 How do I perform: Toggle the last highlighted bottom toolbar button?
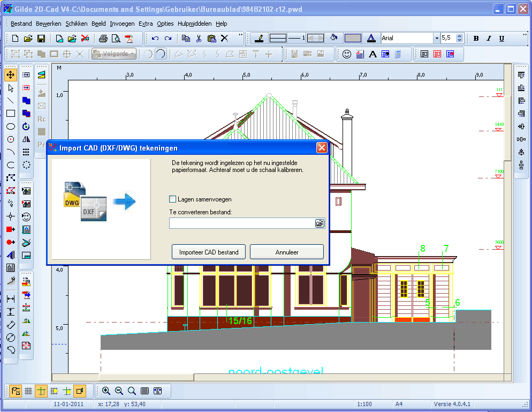pos(80,391)
